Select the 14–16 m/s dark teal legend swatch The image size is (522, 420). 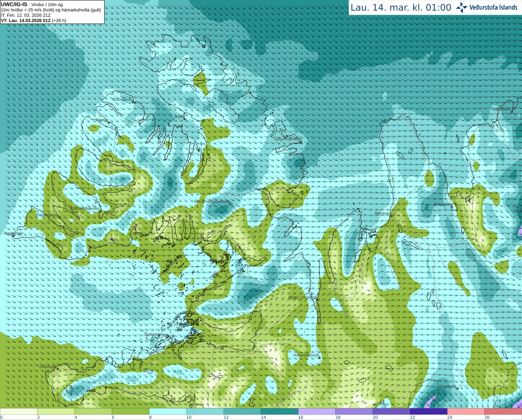(x=279, y=411)
